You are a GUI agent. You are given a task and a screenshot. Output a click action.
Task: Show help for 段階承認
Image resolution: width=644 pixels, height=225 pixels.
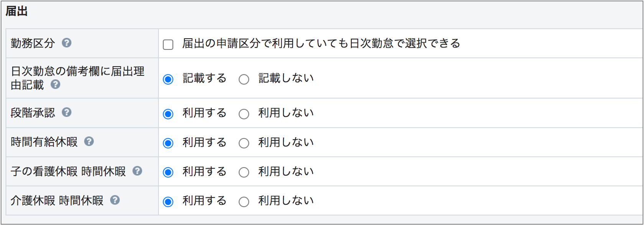pyautogui.click(x=67, y=112)
